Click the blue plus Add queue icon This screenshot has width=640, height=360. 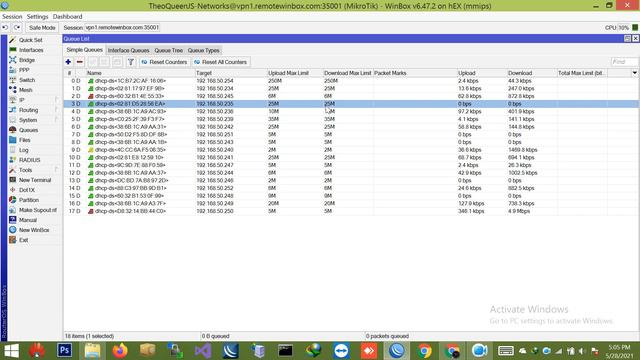click(x=68, y=62)
